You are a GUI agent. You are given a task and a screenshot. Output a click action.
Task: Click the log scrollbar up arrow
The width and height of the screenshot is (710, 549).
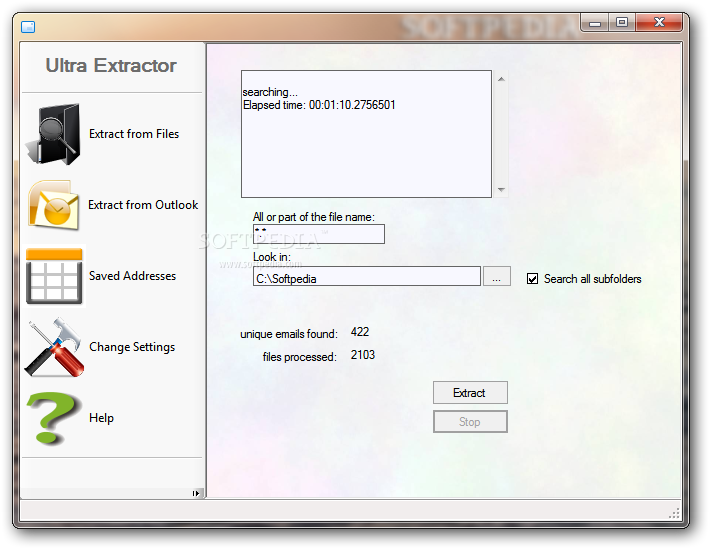[501, 79]
